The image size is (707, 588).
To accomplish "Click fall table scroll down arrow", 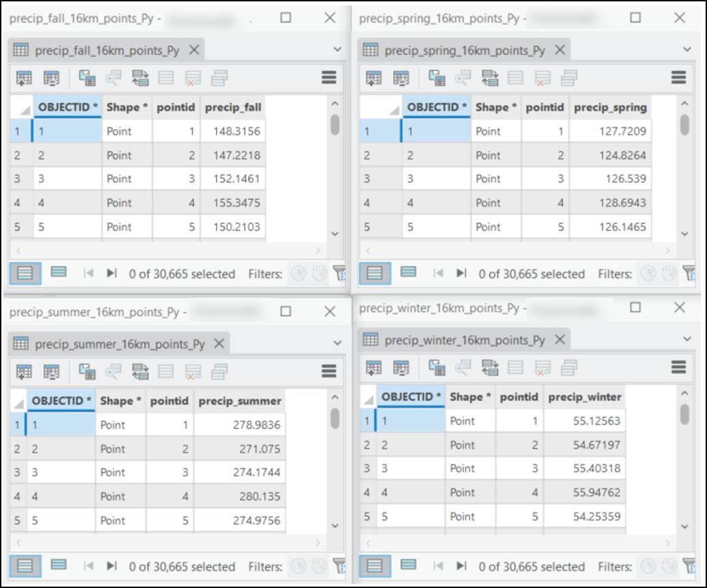I will point(335,234).
